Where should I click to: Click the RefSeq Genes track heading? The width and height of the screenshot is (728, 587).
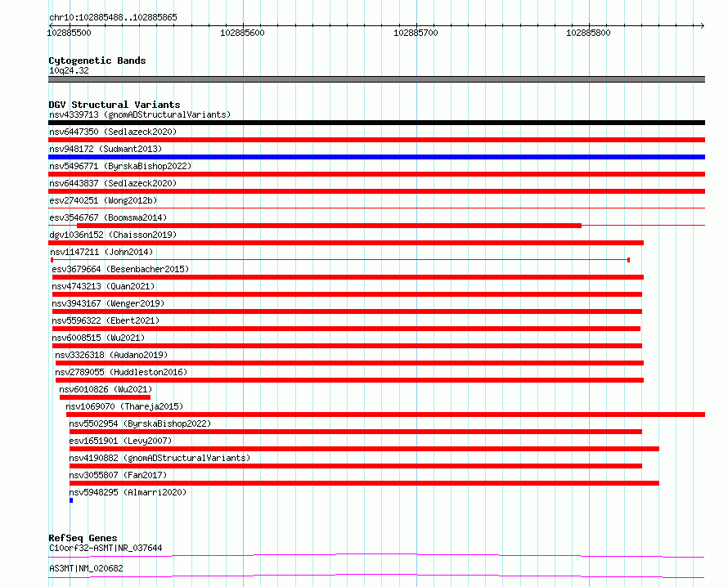pyautogui.click(x=83, y=538)
